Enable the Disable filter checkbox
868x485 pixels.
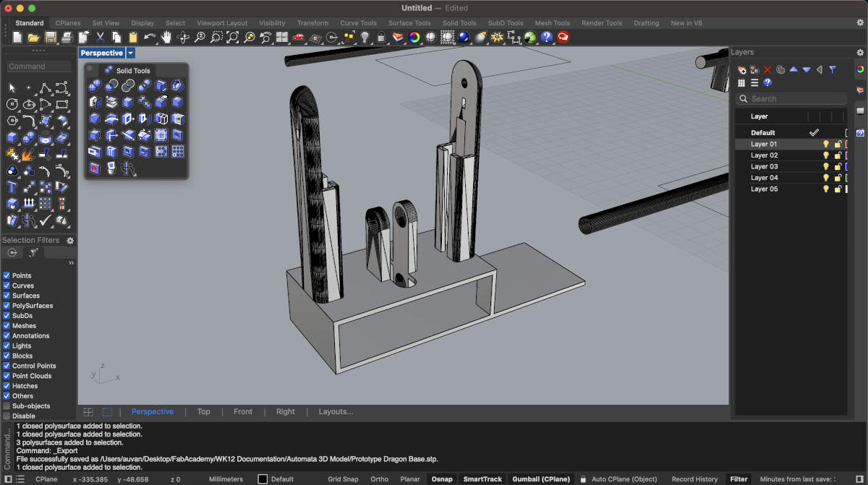[7, 416]
